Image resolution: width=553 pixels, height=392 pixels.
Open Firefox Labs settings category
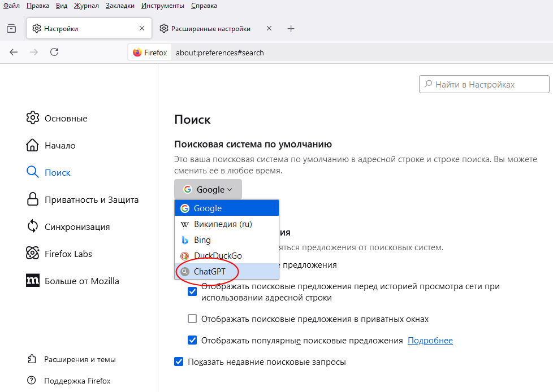(x=68, y=254)
